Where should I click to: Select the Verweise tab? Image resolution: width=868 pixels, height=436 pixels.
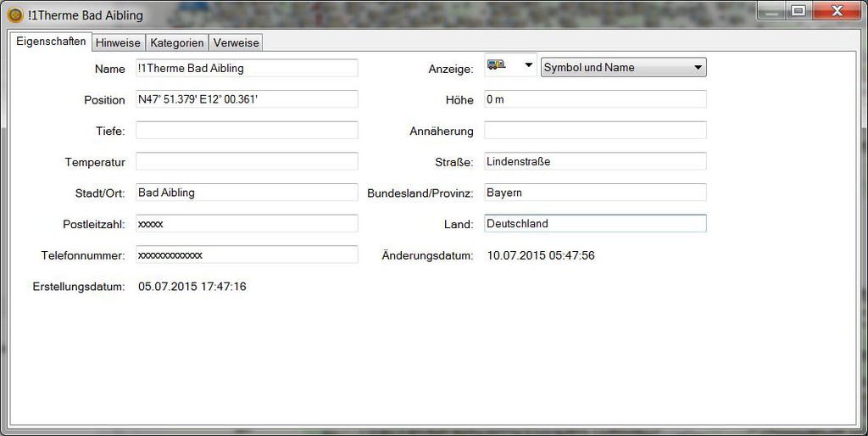coord(236,42)
